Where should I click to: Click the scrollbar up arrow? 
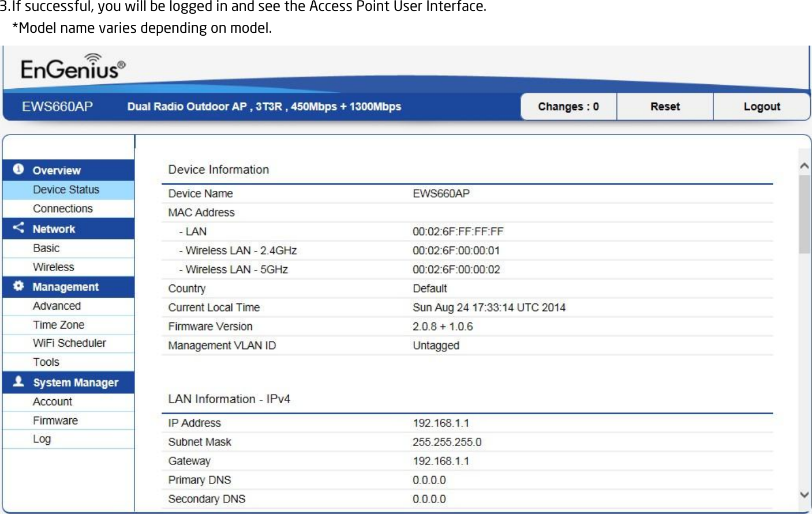(x=804, y=166)
